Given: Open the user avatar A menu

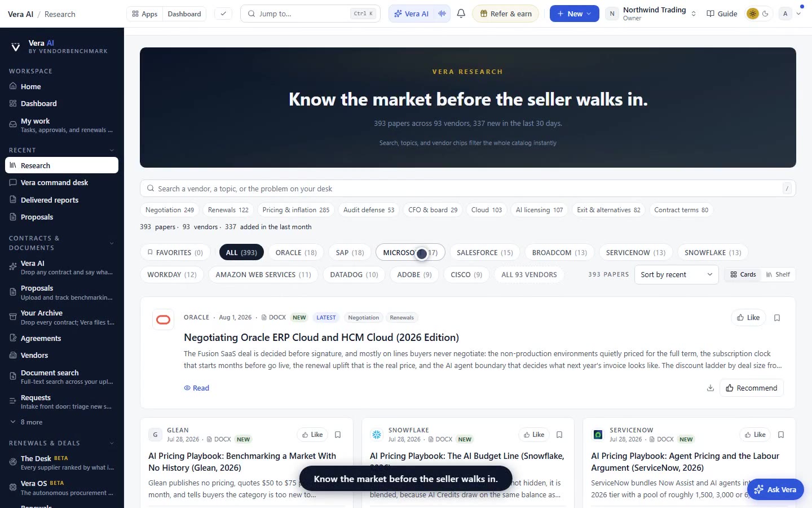Looking at the screenshot, I should click(790, 14).
